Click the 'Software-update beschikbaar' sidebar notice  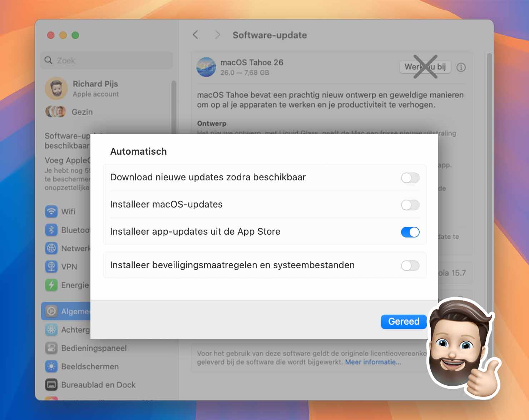(67, 141)
